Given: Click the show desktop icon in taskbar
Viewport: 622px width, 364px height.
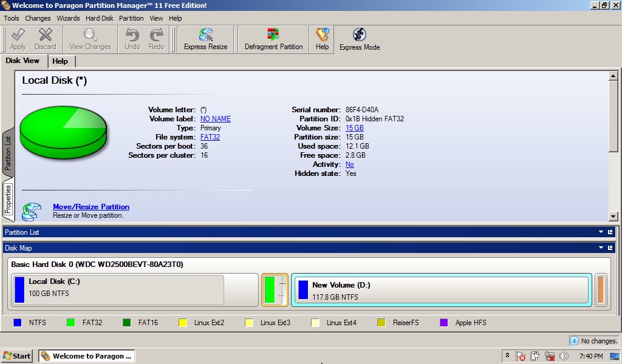Looking at the screenshot, I should (x=615, y=356).
